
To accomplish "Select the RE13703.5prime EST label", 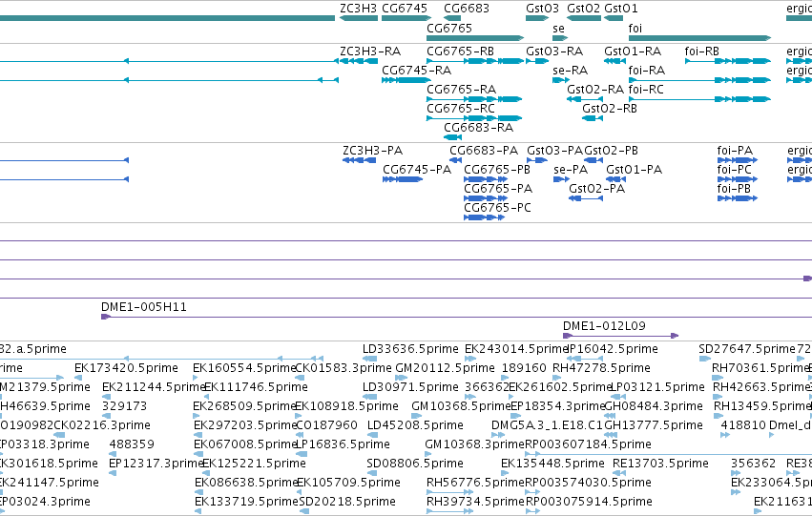I will point(660,464).
